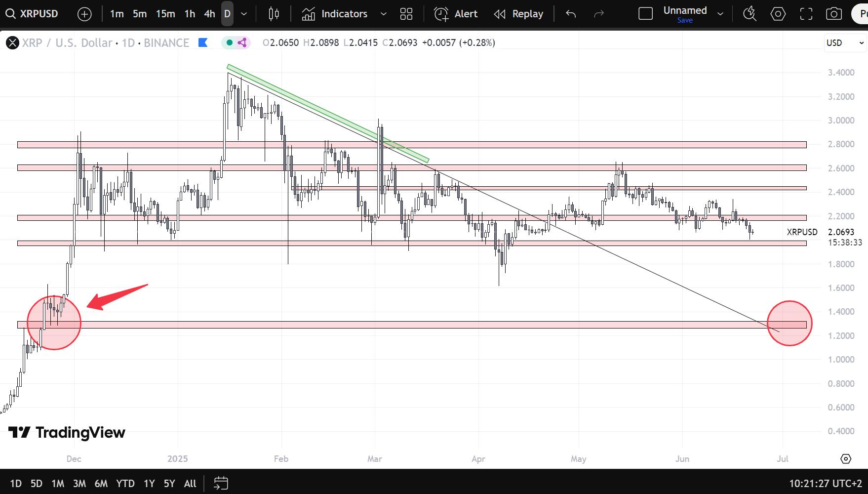Start bar Replay mode

[519, 14]
